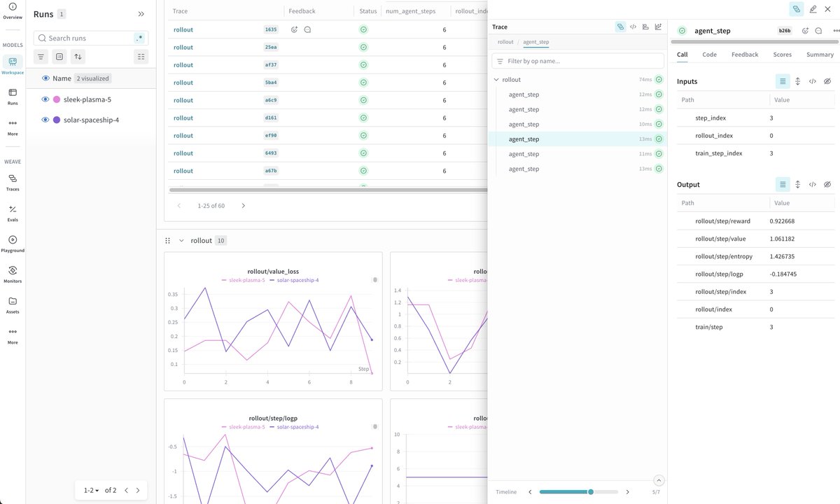840x504 pixels.
Task: Open agent_step more options menu
Action: (x=836, y=31)
